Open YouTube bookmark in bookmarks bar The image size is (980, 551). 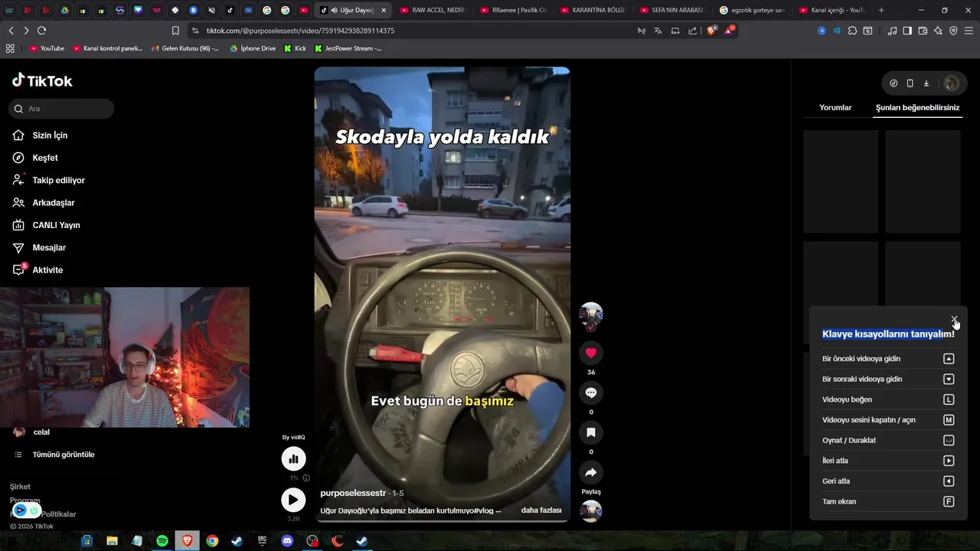click(47, 48)
